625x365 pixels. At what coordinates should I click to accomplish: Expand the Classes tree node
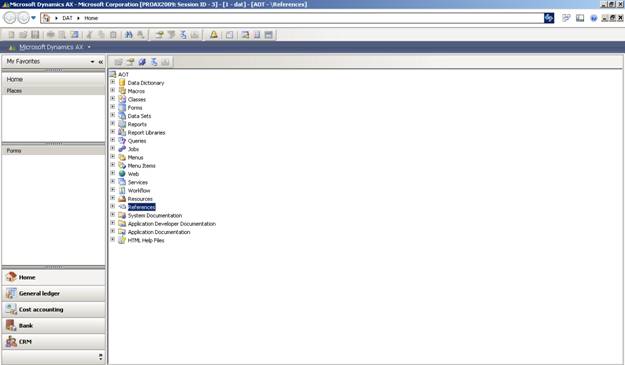click(x=112, y=98)
